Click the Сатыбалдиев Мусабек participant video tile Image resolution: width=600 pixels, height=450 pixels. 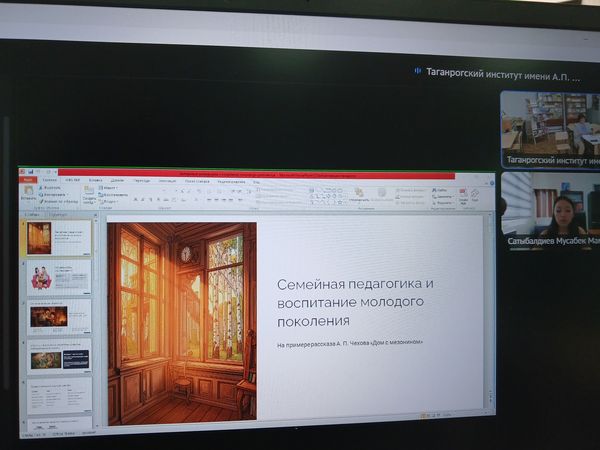point(550,210)
